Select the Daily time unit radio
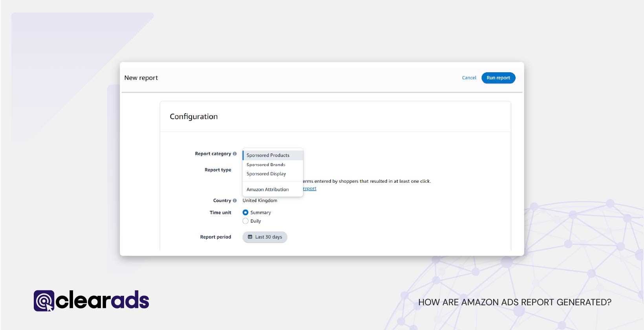The height and width of the screenshot is (330, 644). tap(245, 221)
